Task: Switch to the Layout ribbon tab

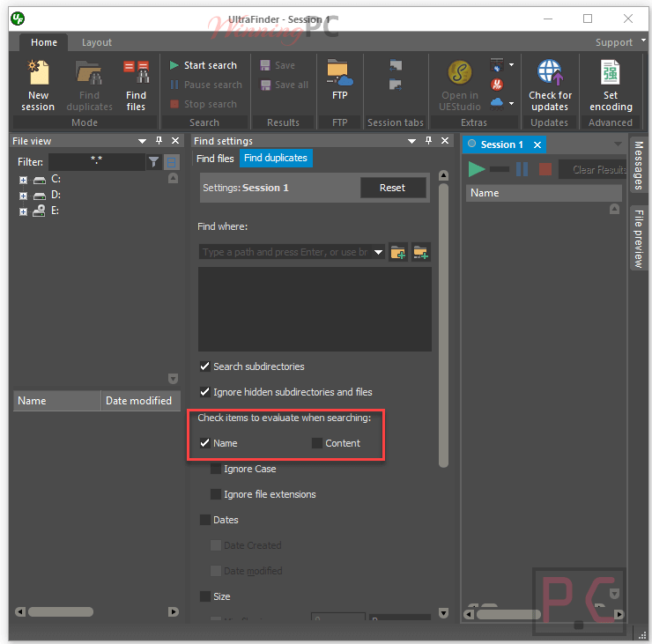Action: tap(96, 42)
